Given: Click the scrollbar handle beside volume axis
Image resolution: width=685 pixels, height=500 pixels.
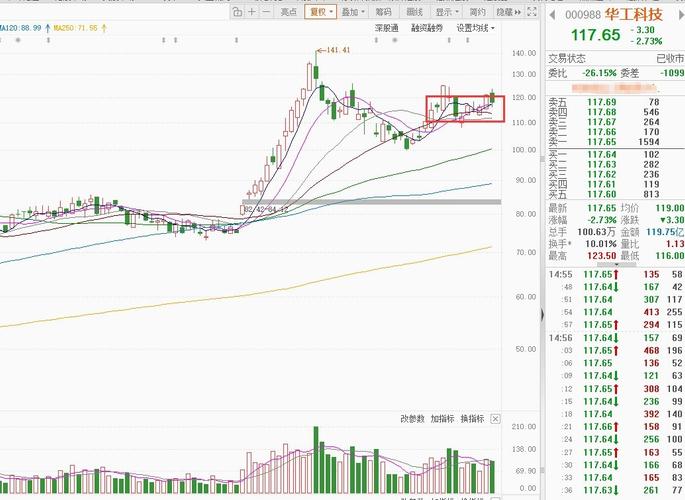Looking at the screenshot, I should pos(542,470).
